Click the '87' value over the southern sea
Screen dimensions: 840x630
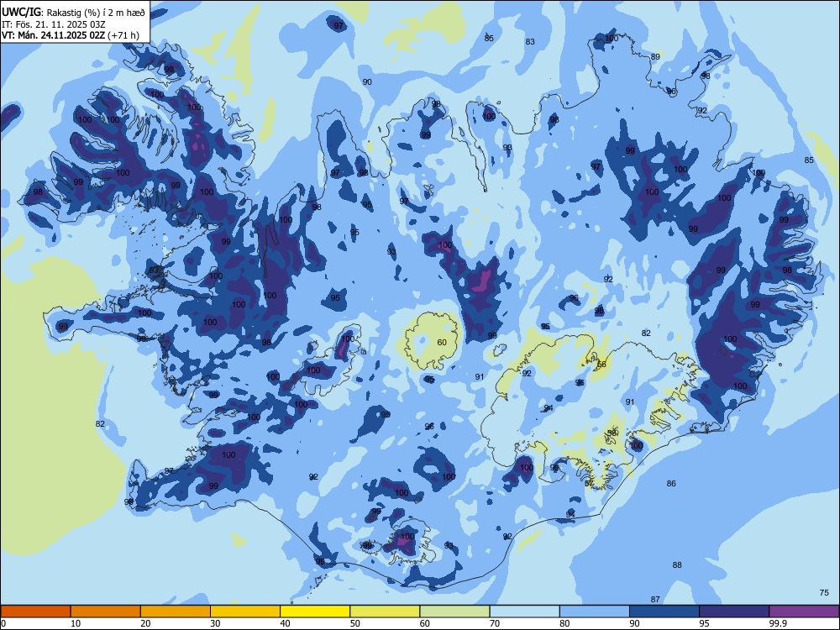[655, 600]
